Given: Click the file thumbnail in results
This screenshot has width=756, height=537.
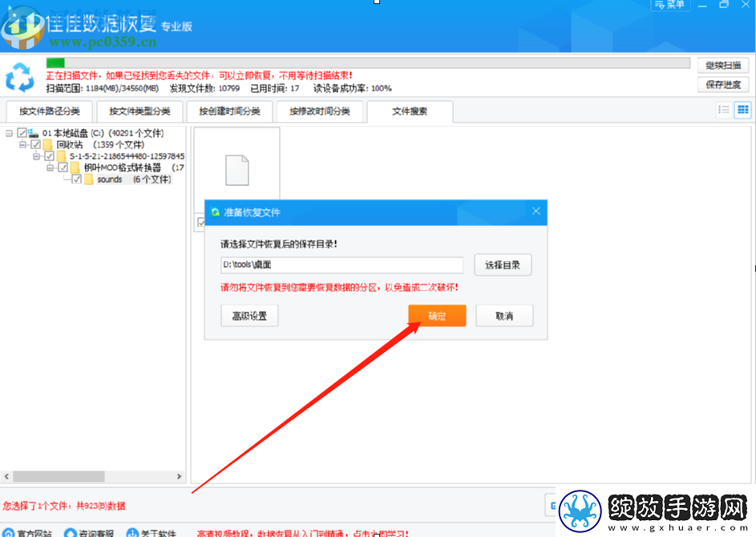Looking at the screenshot, I should (x=237, y=170).
